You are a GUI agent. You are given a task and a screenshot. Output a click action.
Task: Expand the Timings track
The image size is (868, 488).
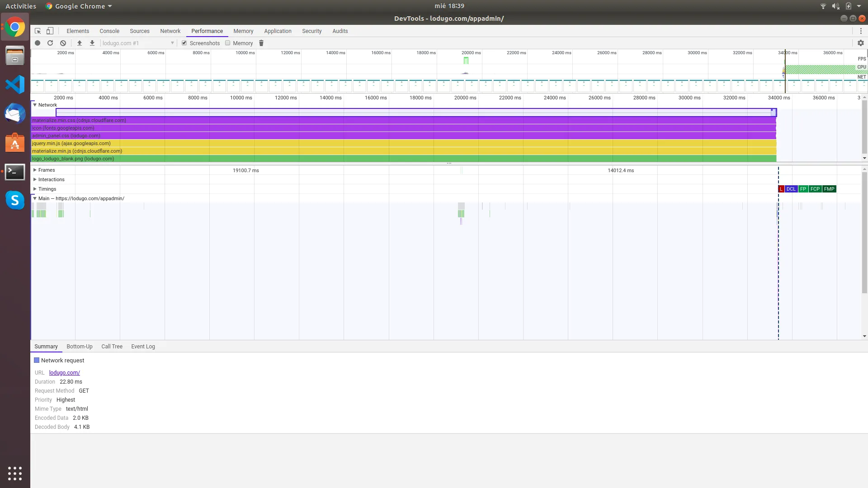[x=35, y=189]
